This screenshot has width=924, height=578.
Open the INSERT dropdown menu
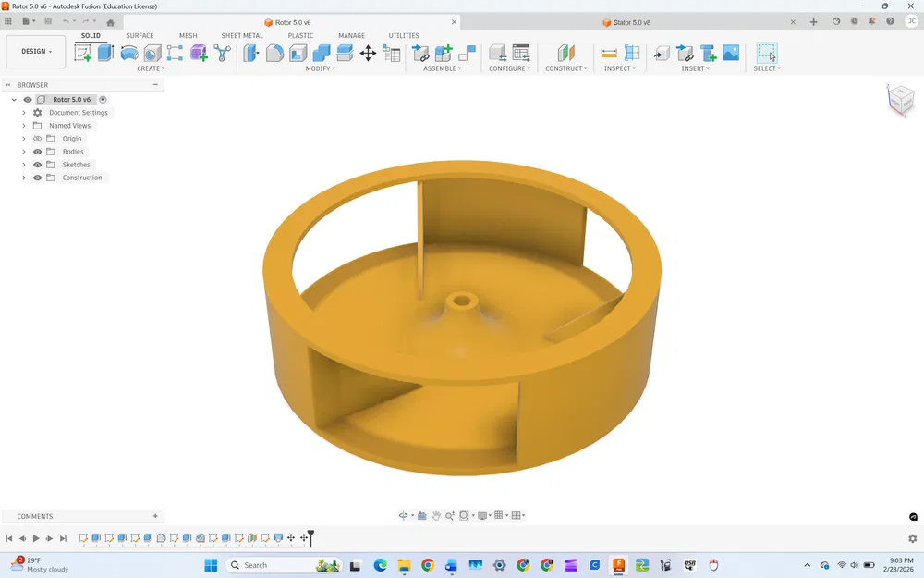point(695,68)
